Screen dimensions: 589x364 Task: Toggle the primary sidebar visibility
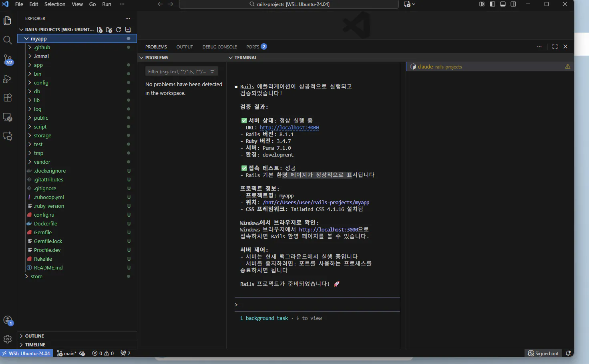click(493, 4)
